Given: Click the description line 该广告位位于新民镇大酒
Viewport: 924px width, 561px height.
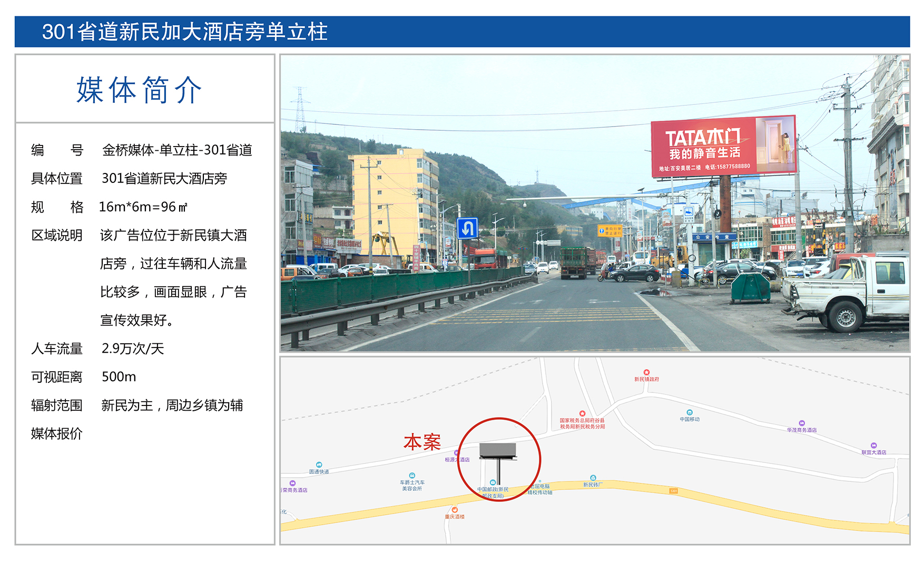Looking at the screenshot, I should tap(173, 235).
